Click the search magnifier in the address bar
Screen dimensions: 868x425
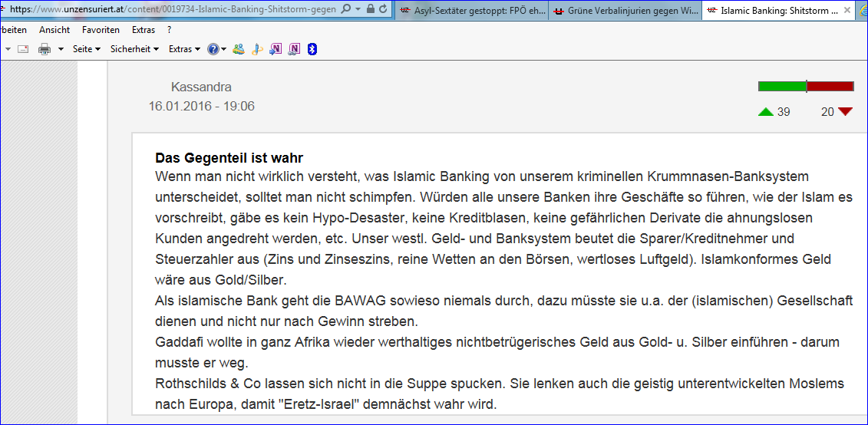tap(345, 8)
